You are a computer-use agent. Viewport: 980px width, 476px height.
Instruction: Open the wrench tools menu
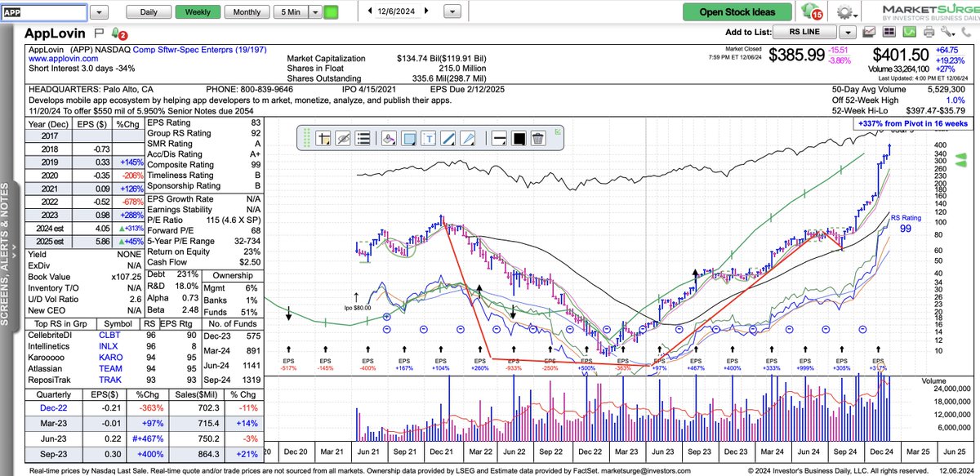click(947, 32)
